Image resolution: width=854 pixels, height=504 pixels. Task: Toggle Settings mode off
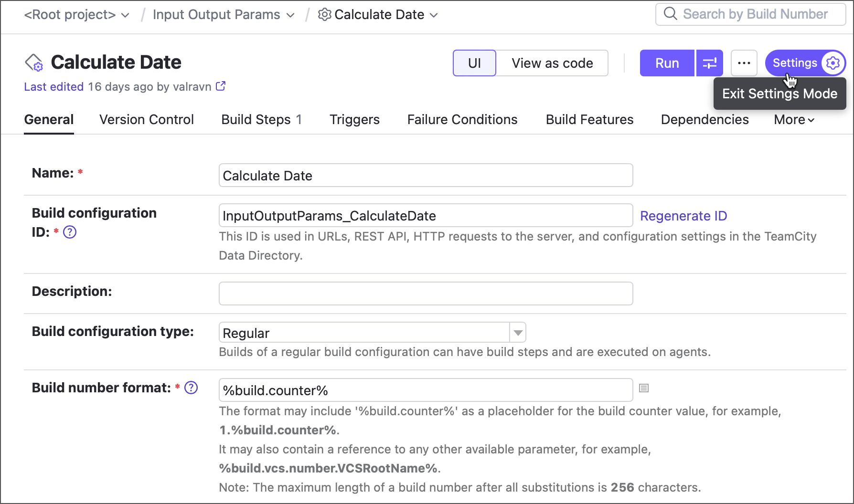[805, 63]
